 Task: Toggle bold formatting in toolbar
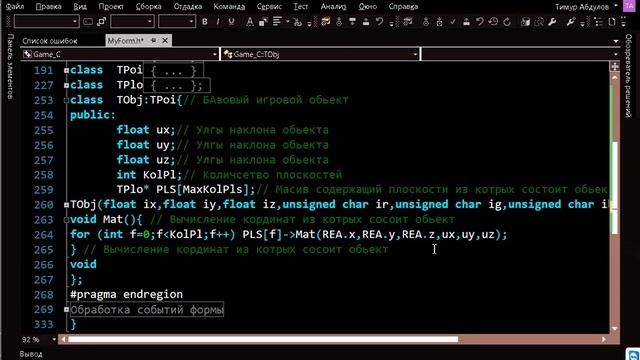(204, 22)
